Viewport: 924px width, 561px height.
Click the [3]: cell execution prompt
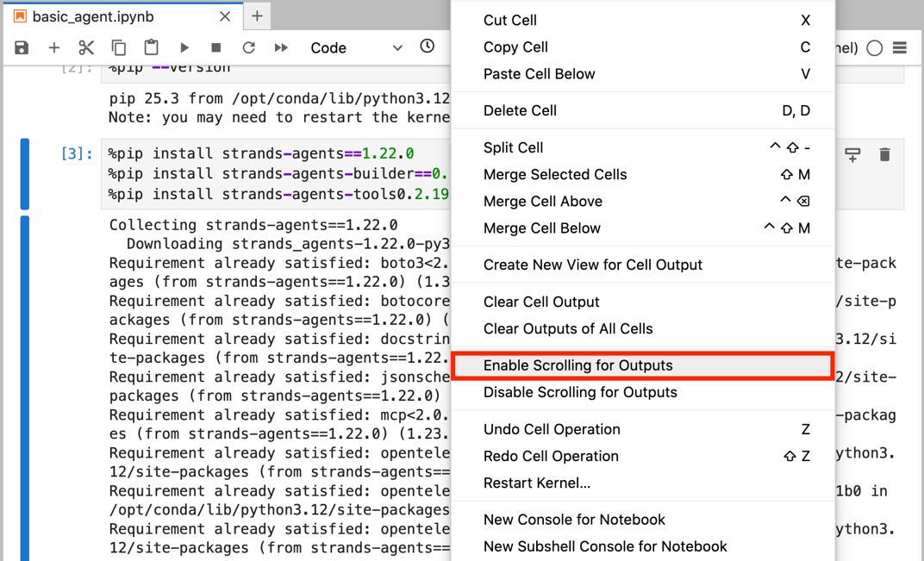tap(77, 153)
